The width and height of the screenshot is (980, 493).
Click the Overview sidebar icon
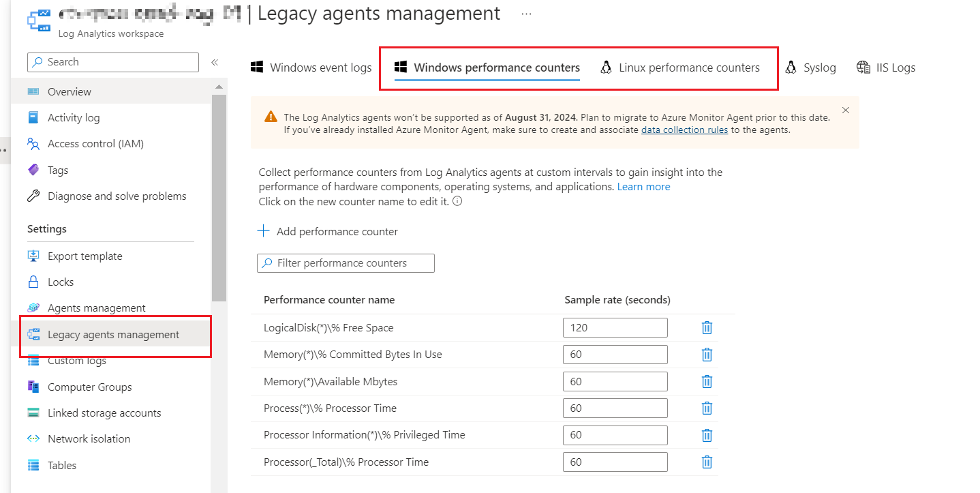point(33,91)
